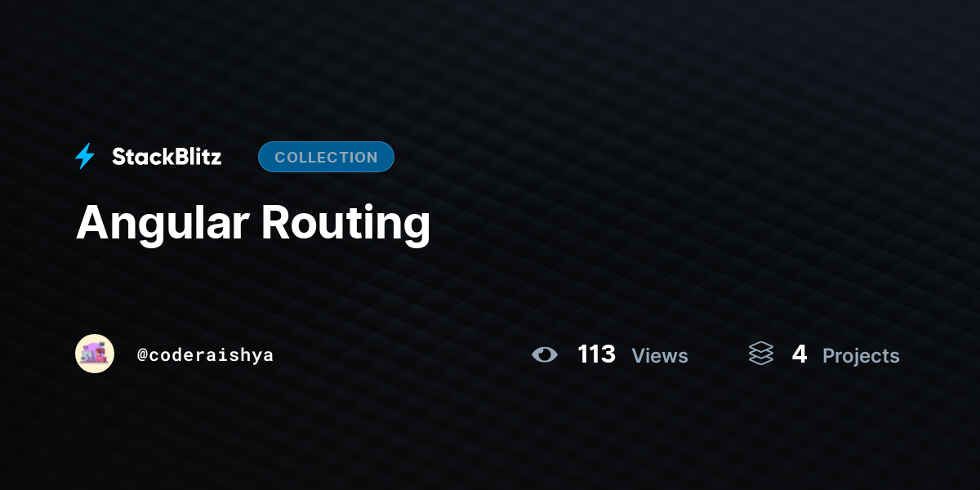Click the stacked layers Projects icon
980x490 pixels.
[x=761, y=354]
